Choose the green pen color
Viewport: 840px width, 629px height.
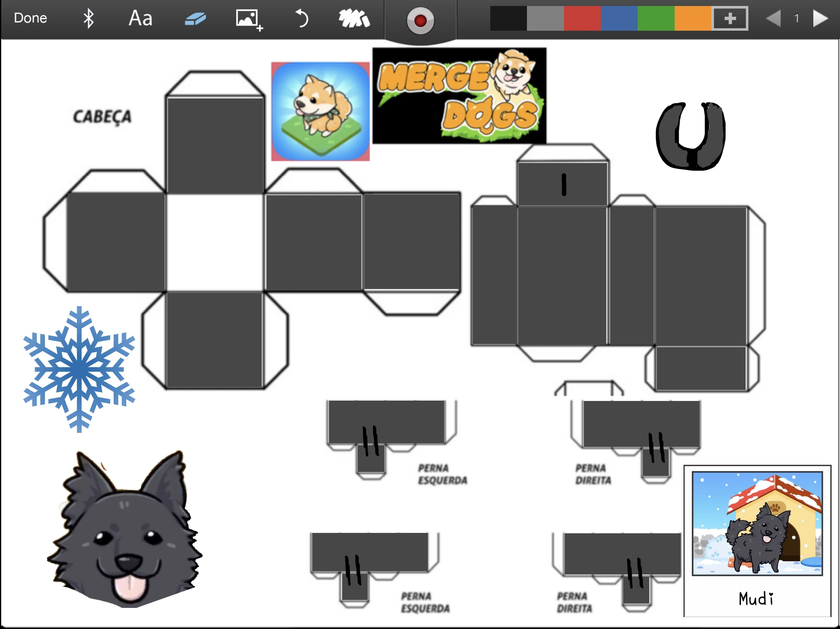pyautogui.click(x=656, y=18)
